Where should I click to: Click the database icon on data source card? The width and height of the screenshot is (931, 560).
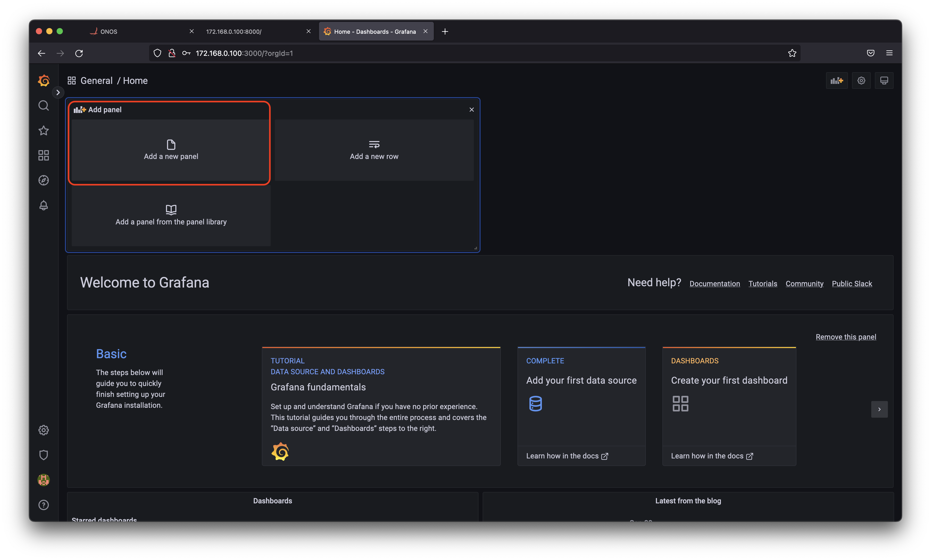coord(535,403)
